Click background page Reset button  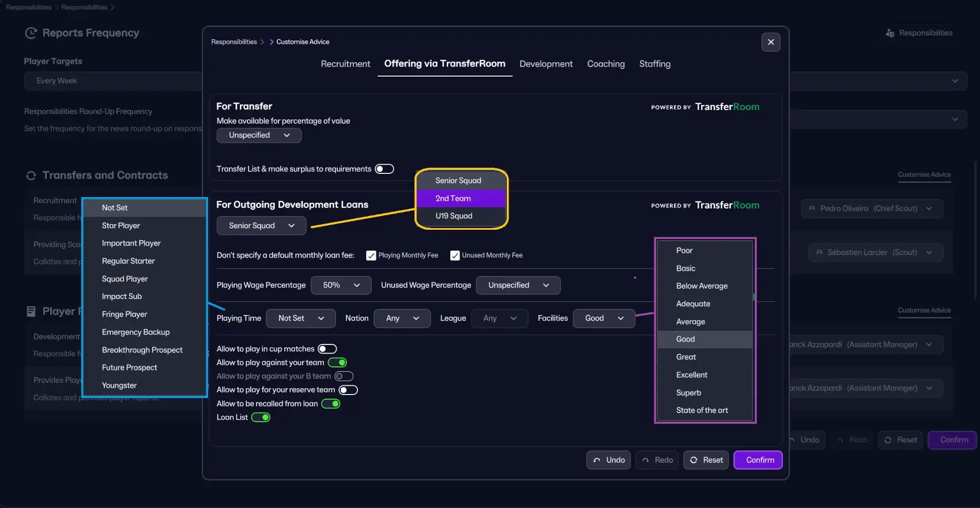tap(900, 440)
